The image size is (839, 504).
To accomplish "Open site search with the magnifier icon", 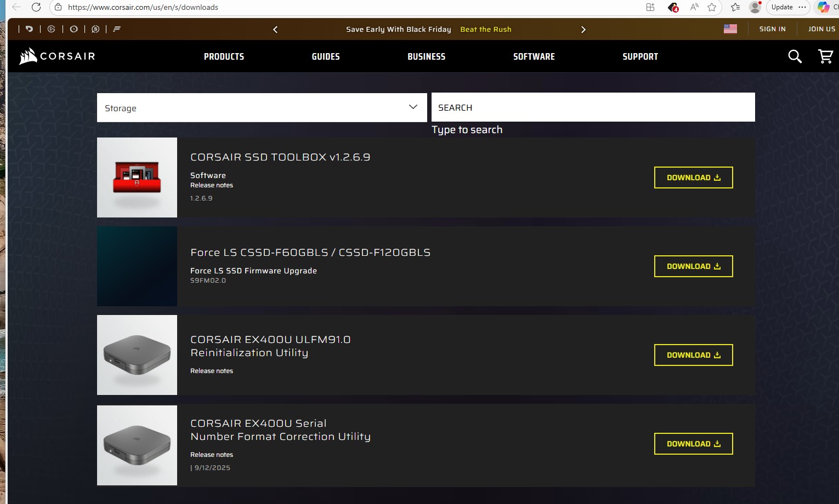I will point(795,56).
